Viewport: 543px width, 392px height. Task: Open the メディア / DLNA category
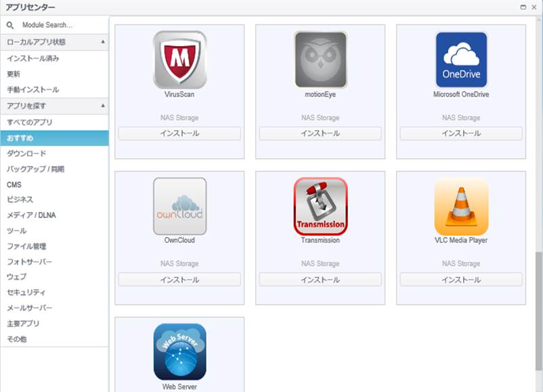coord(54,215)
